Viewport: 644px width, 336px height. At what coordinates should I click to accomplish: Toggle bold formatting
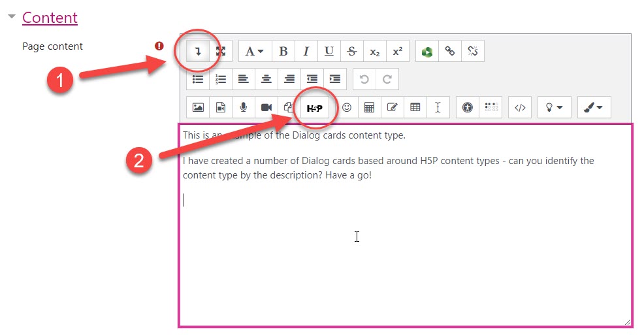(x=283, y=52)
